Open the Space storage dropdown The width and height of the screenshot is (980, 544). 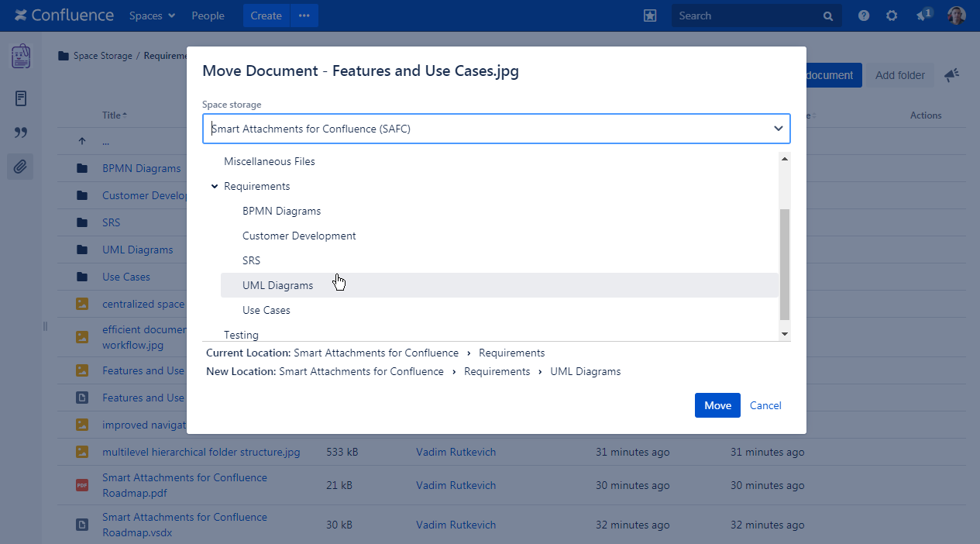496,129
